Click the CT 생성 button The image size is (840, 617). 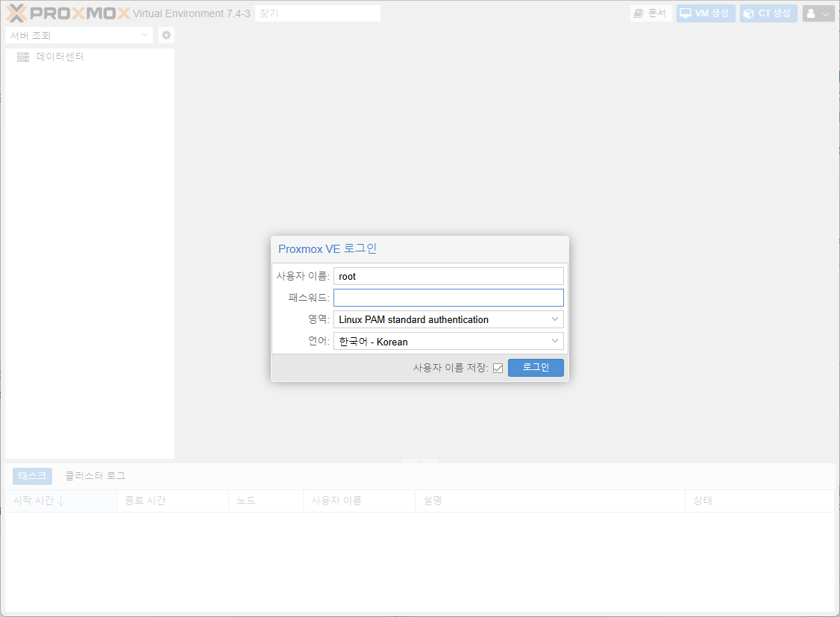768,13
